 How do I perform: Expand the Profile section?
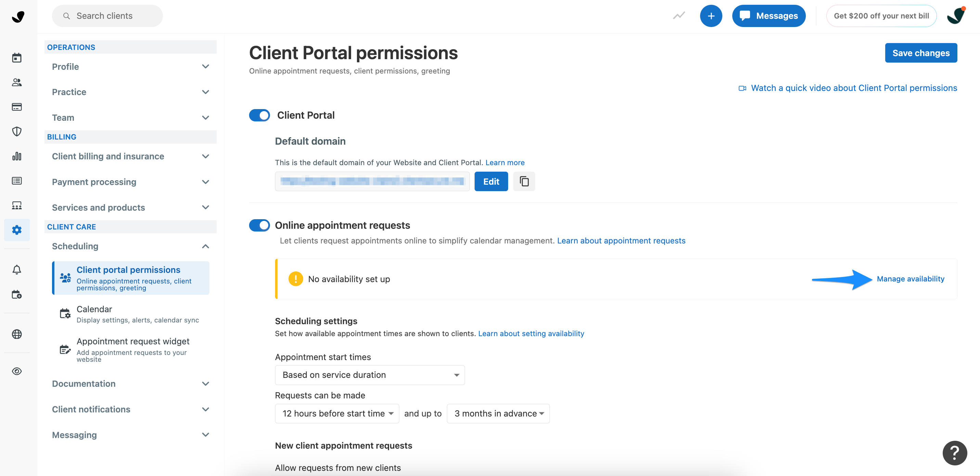click(x=130, y=67)
